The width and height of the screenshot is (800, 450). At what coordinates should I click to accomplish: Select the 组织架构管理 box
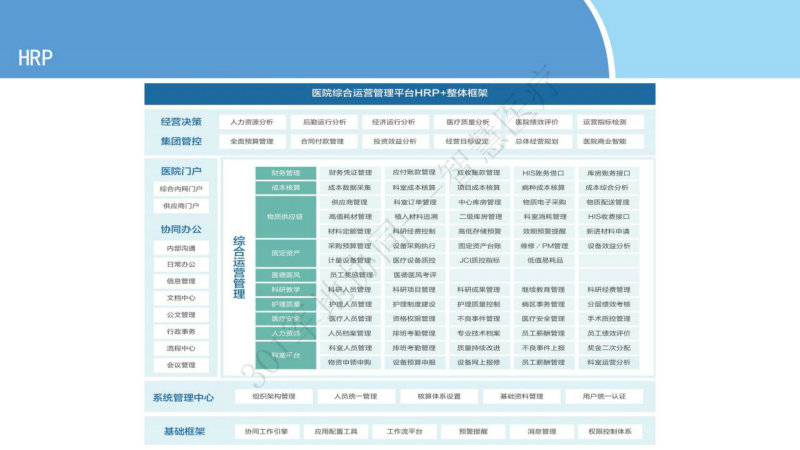[x=274, y=396]
